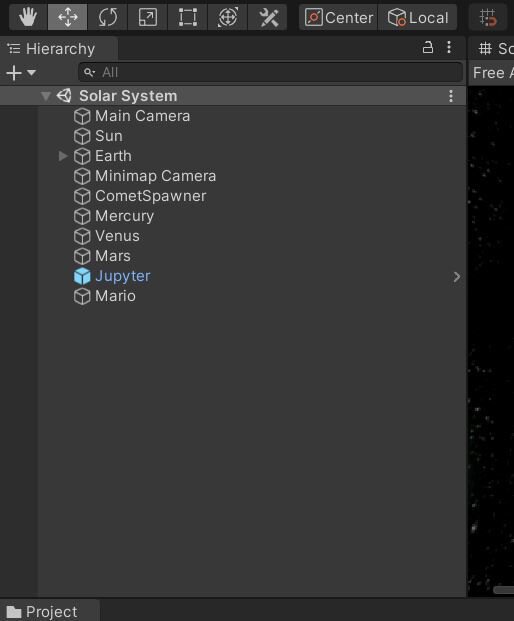Open the Hierarchy panel options menu
514x621 pixels.
449,48
